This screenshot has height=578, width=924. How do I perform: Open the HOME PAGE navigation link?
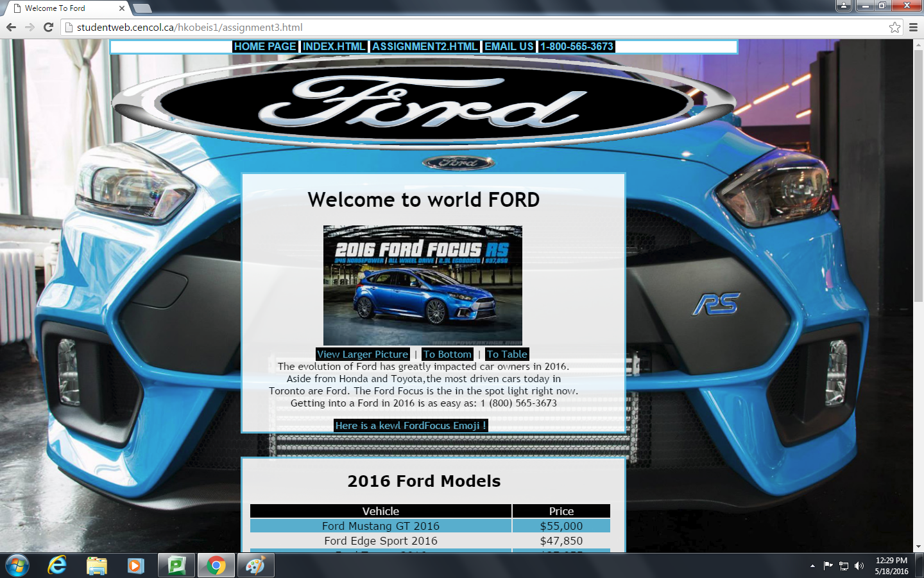(x=265, y=47)
